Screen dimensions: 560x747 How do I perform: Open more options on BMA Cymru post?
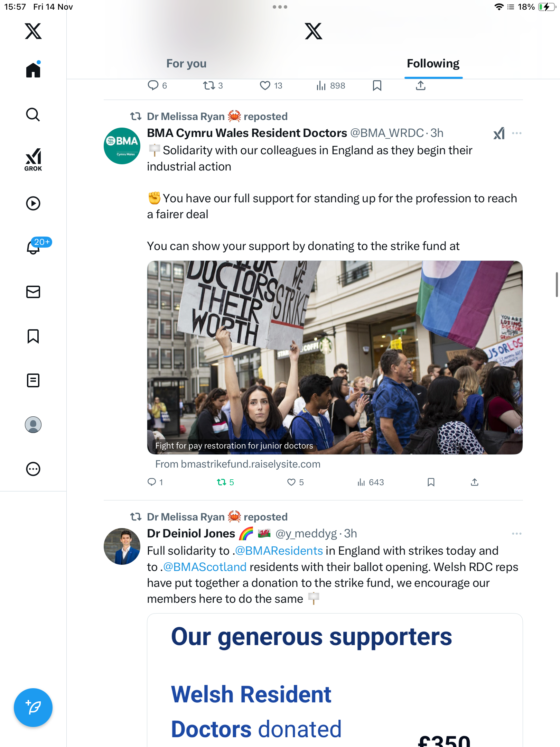[x=517, y=133]
